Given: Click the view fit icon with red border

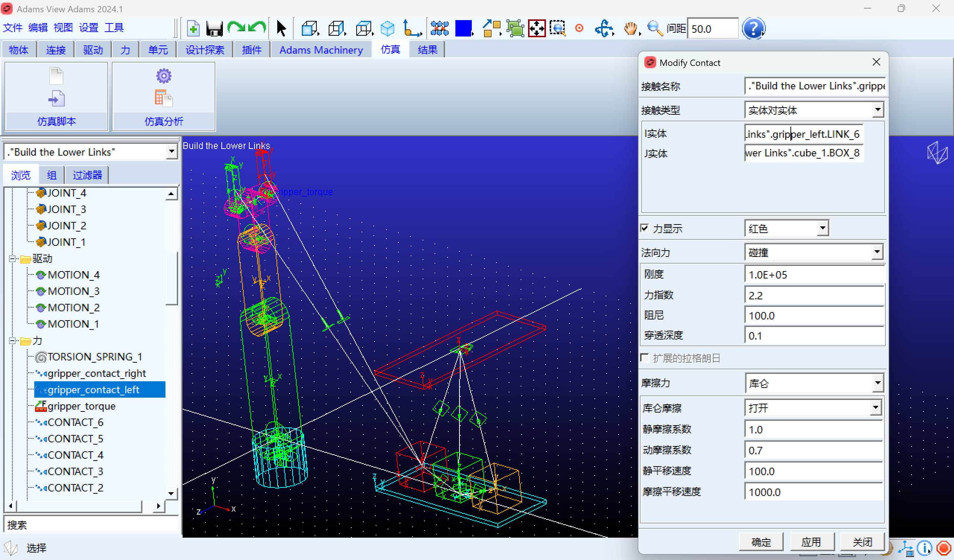Looking at the screenshot, I should point(536,28).
